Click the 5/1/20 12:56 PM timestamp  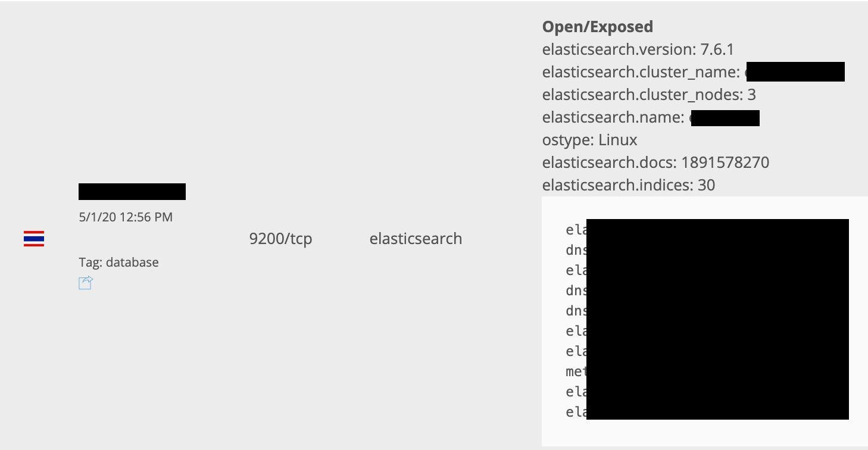coord(126,217)
